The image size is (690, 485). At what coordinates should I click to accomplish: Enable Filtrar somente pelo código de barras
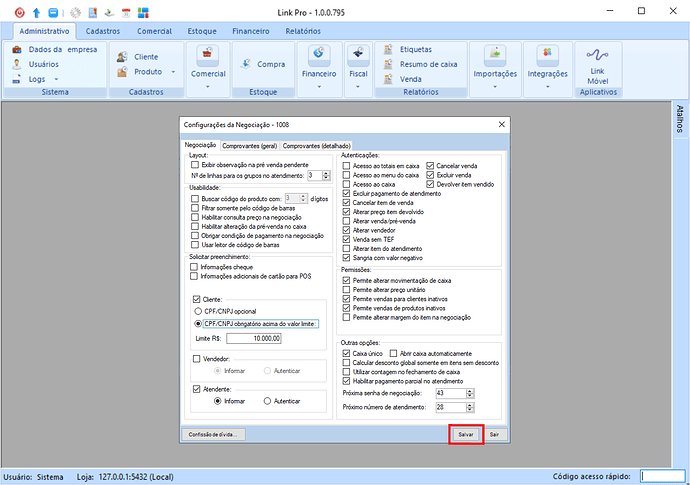click(194, 207)
